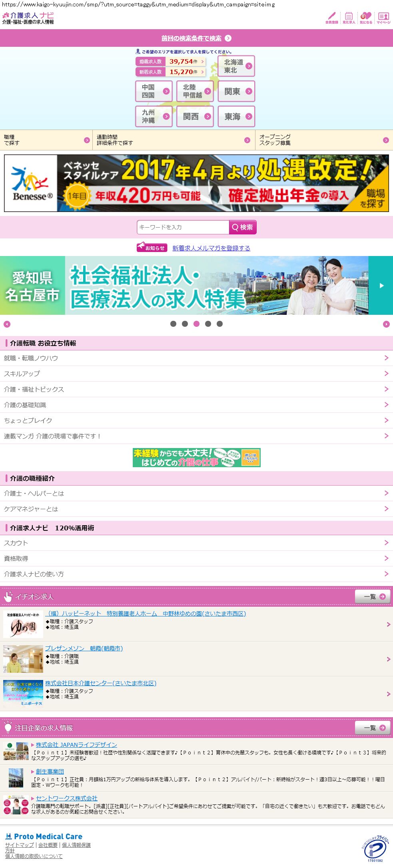Screen dimensions: 393x868
Task: Expand スキルアップ row
Action: 196,374
